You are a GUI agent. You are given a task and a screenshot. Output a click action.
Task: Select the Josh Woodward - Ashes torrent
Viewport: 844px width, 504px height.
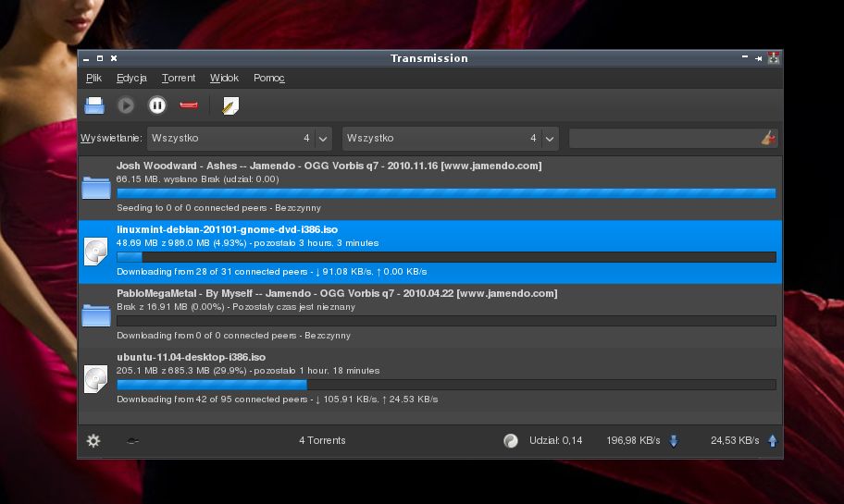coord(430,187)
